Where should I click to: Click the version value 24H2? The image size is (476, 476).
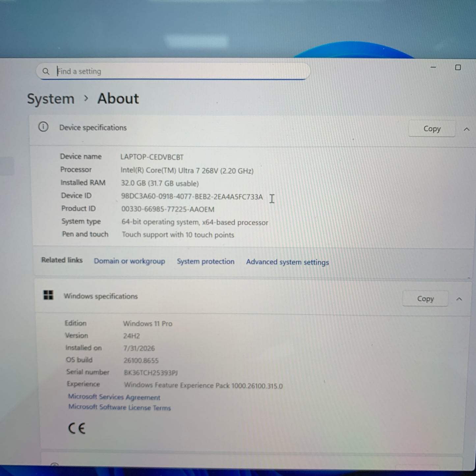[x=131, y=336]
